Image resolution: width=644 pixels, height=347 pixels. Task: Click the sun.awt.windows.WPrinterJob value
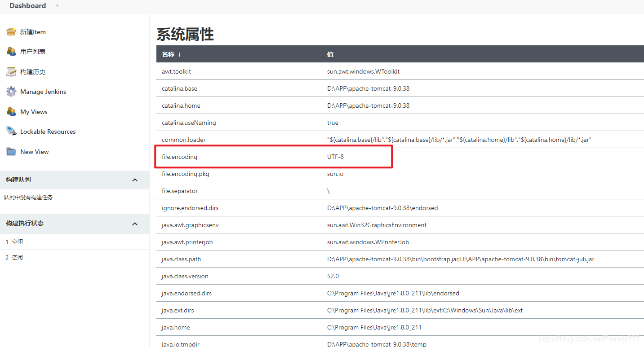point(368,242)
